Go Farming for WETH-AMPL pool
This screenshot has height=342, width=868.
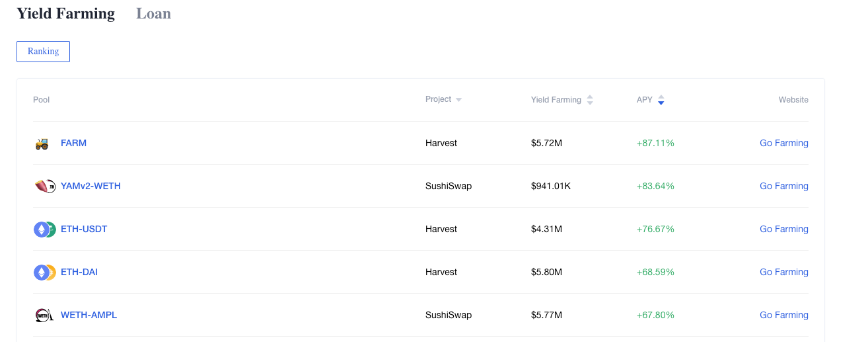pos(784,315)
